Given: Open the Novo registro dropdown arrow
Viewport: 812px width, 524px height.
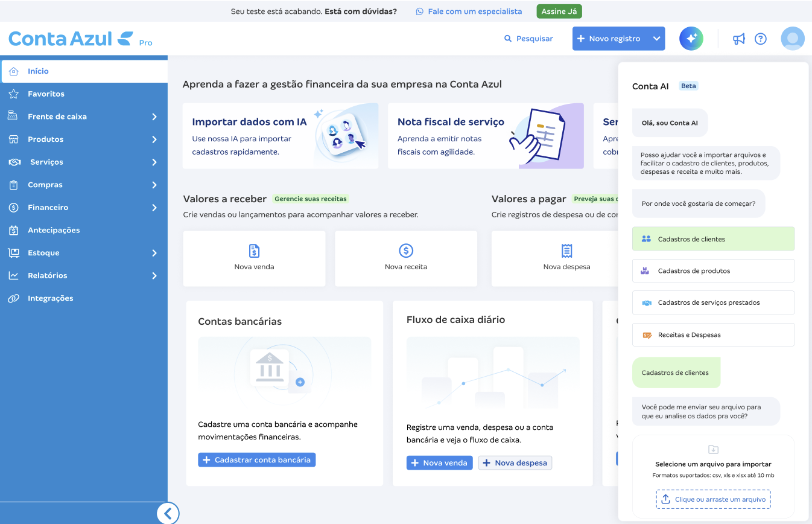Looking at the screenshot, I should (657, 39).
